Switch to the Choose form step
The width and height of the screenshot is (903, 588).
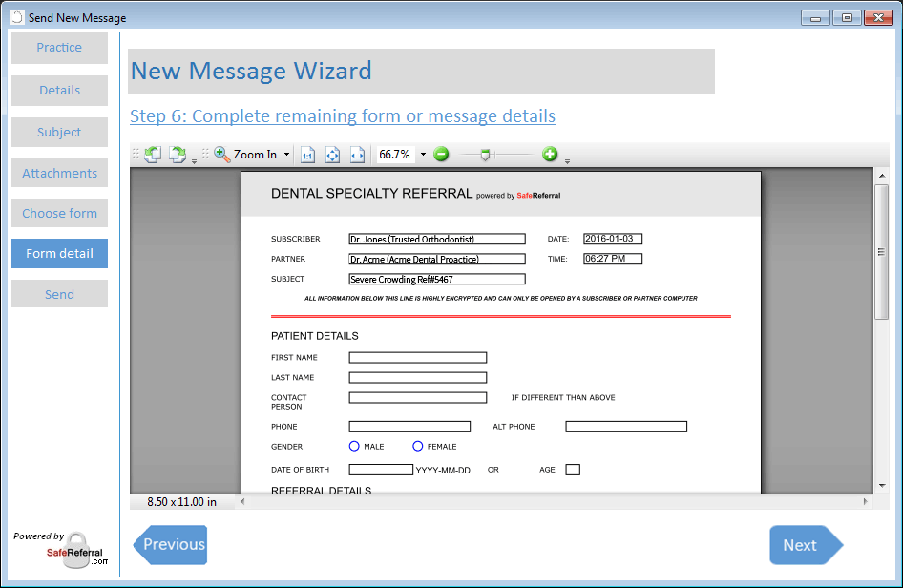[x=59, y=213]
